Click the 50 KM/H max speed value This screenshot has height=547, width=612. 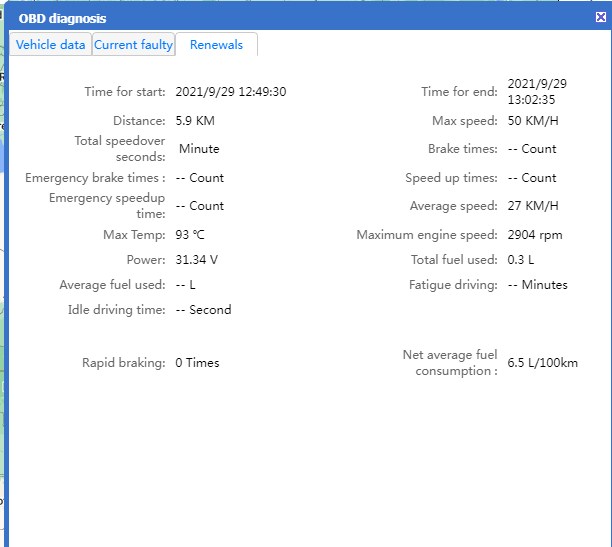(534, 121)
